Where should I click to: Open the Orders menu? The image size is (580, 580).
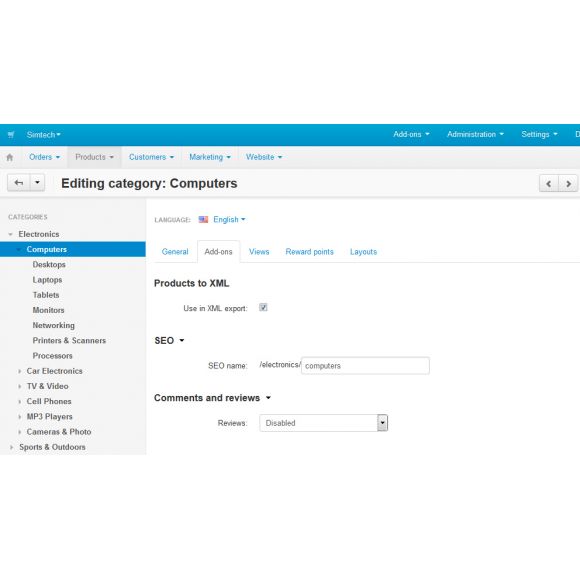tap(44, 157)
